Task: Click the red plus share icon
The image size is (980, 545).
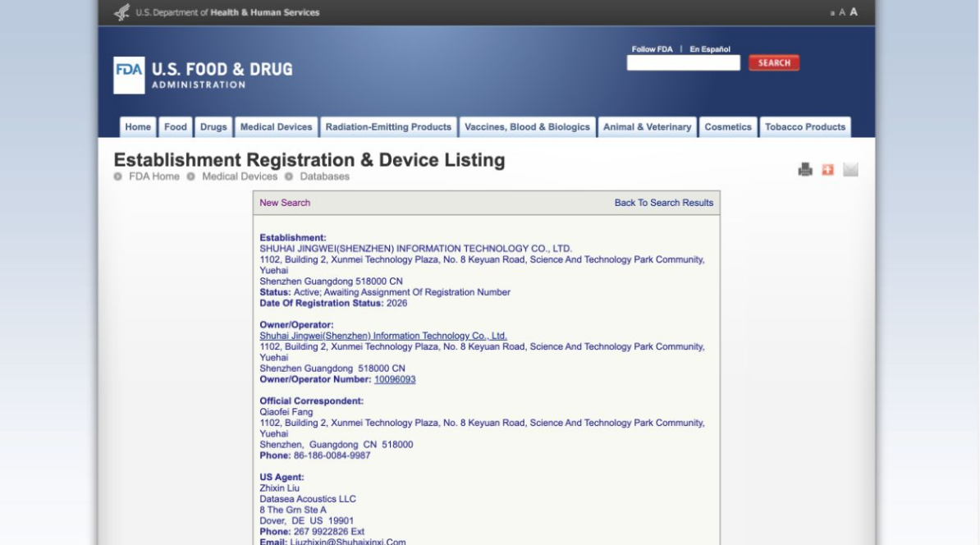Action: (x=827, y=169)
